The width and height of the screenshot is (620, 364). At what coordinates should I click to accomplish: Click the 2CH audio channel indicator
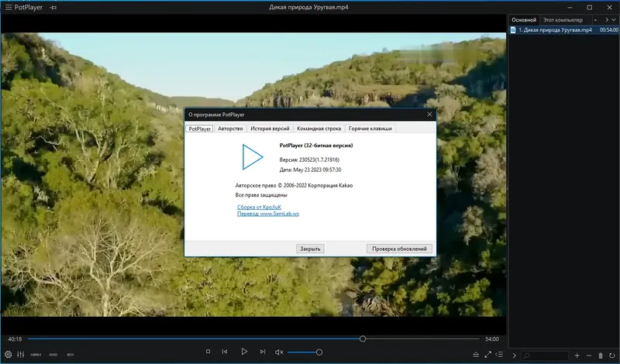[71, 355]
